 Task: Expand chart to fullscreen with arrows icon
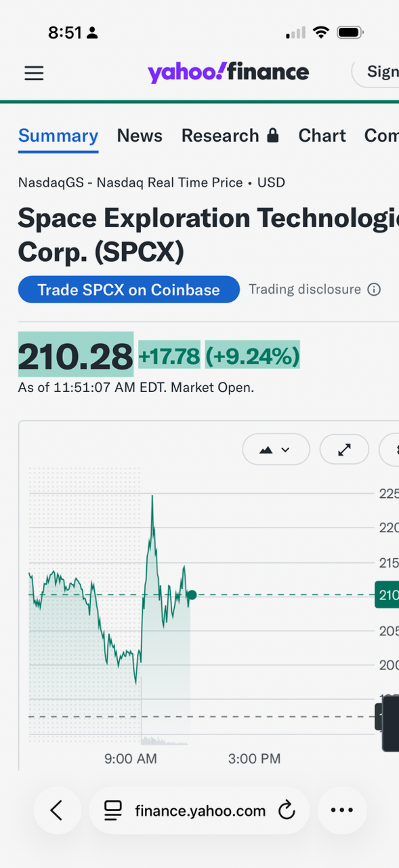click(344, 450)
